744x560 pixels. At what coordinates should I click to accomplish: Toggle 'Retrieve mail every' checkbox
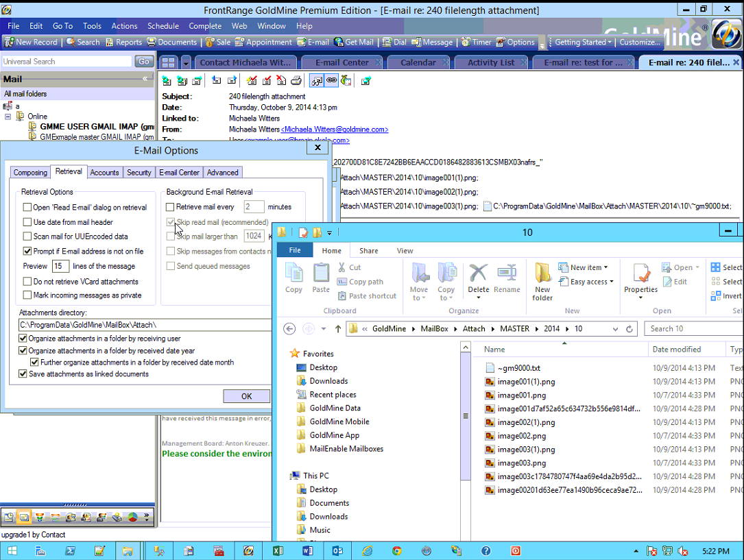170,207
